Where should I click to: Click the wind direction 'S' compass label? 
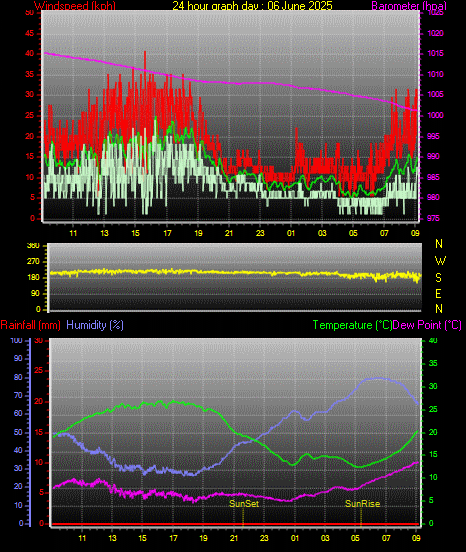[x=438, y=278]
